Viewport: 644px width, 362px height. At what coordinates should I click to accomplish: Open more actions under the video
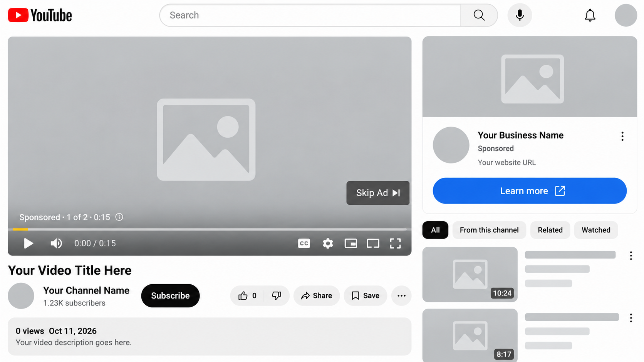[x=401, y=295]
